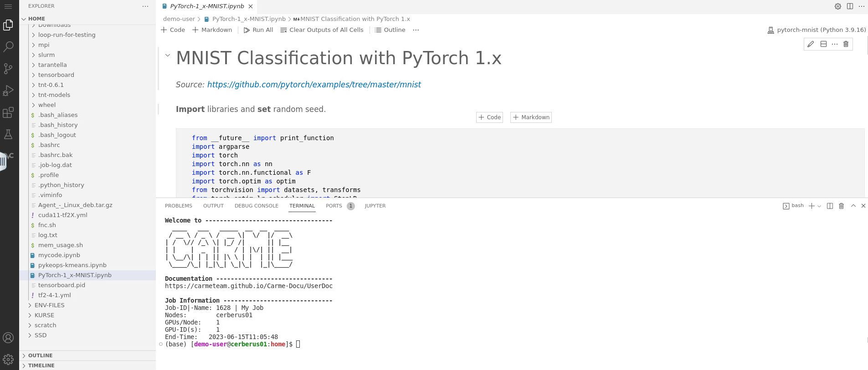Select pytorch-mnist Python kernel
The height and width of the screenshot is (370, 868).
click(817, 30)
